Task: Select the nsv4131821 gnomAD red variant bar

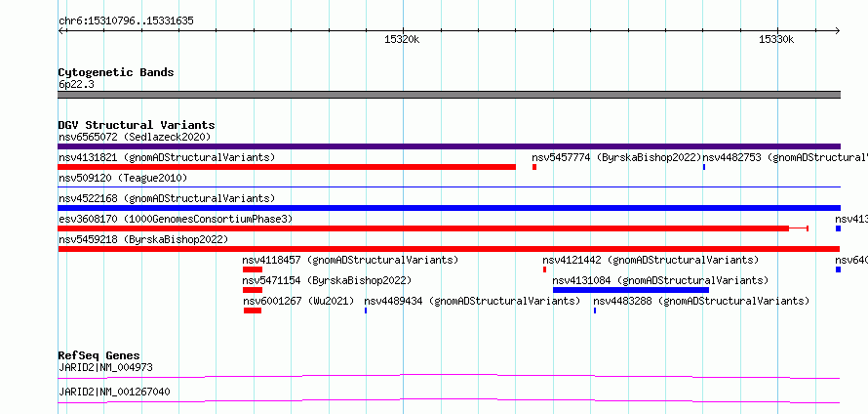Action: pos(287,167)
